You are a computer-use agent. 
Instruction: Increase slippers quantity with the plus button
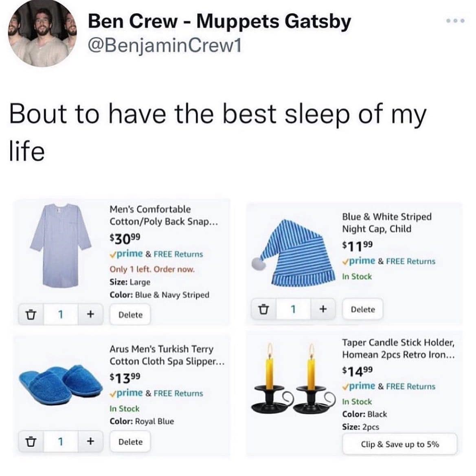90,441
